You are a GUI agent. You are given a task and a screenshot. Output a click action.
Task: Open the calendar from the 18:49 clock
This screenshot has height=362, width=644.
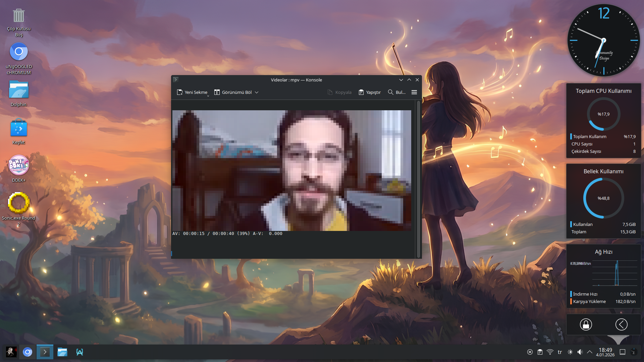click(605, 352)
